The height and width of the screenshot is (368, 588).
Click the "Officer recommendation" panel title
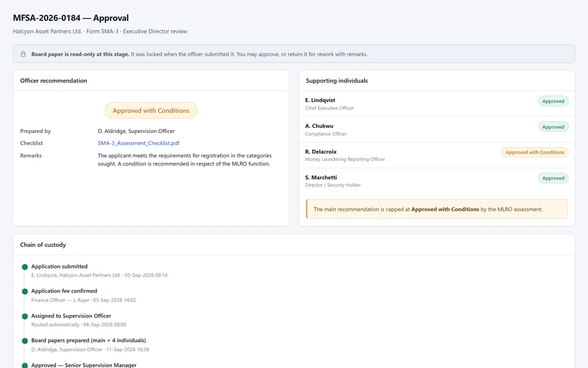click(53, 80)
